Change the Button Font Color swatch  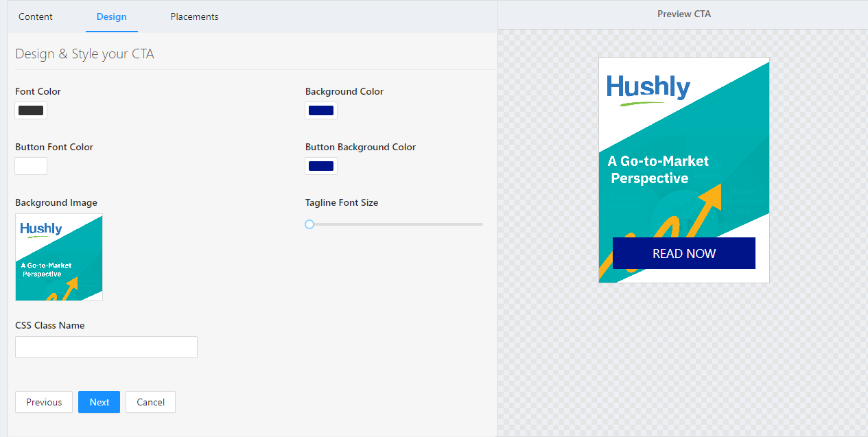click(x=31, y=166)
